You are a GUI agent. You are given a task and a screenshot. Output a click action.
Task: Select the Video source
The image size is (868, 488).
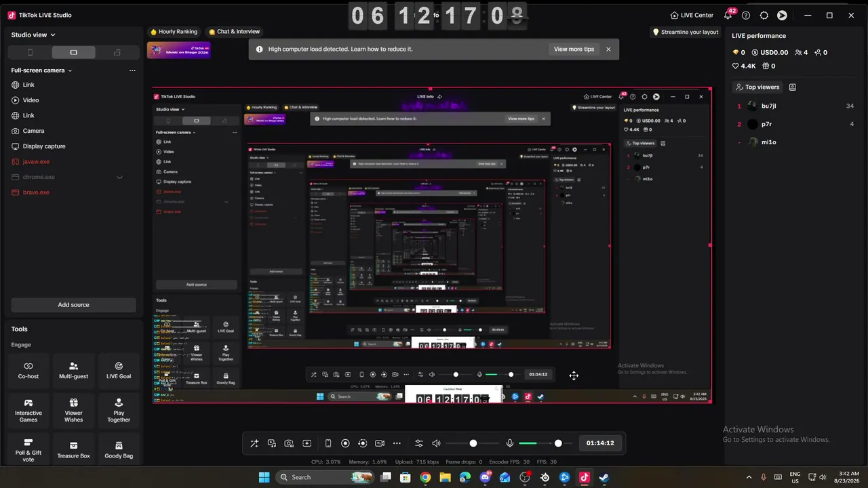[73, 100]
